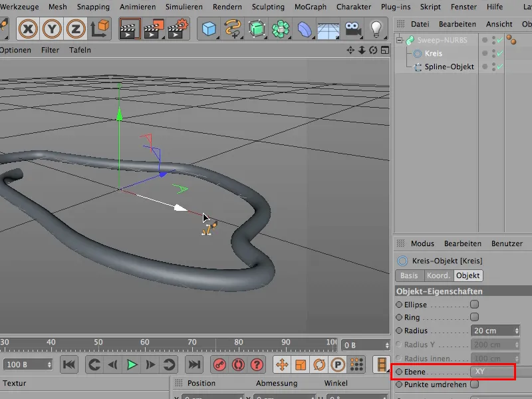This screenshot has height=399, width=532.
Task: Toggle the X axis lock
Action: (x=28, y=29)
